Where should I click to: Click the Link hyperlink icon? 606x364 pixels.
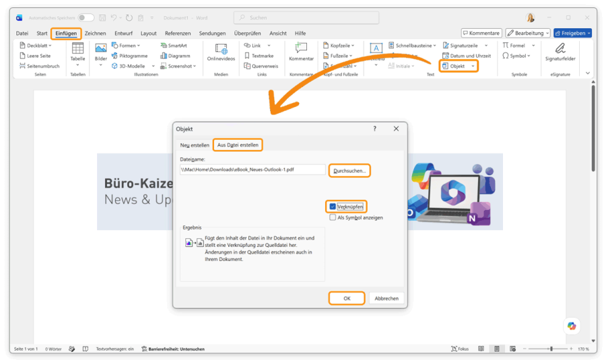[x=247, y=46]
